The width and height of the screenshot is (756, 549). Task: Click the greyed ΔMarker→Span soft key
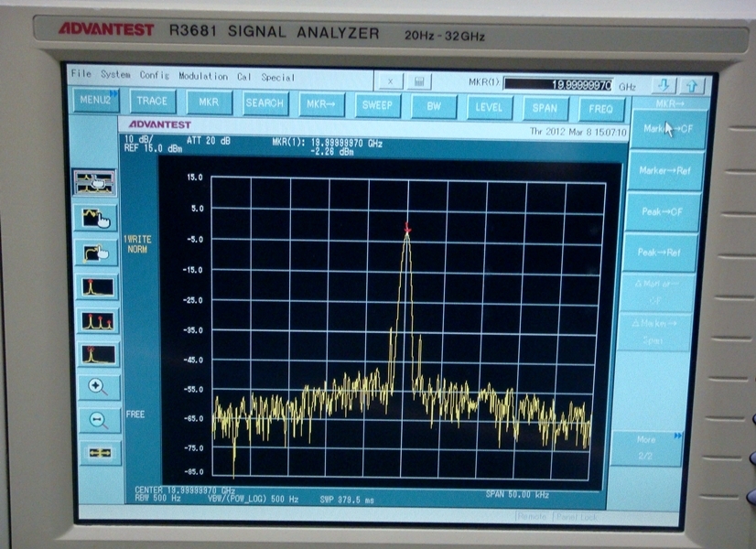[x=653, y=332]
